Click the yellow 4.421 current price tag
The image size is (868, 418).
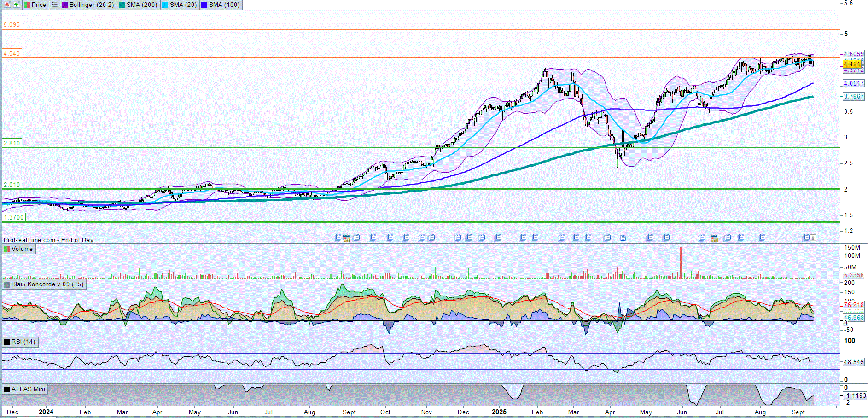(x=852, y=64)
